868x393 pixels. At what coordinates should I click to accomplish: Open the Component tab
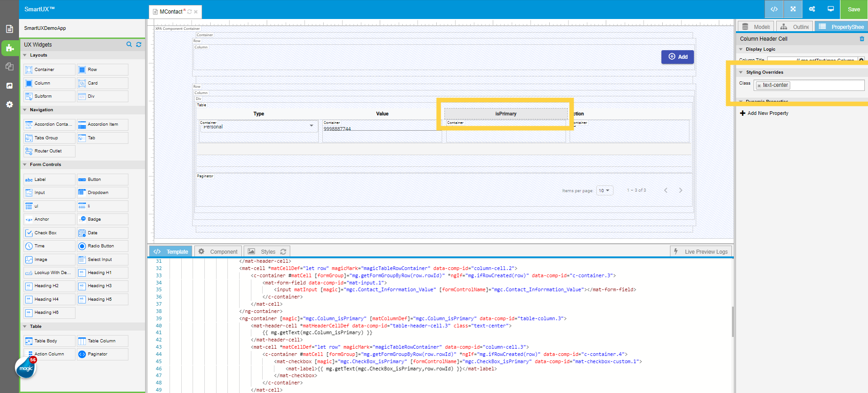point(218,251)
